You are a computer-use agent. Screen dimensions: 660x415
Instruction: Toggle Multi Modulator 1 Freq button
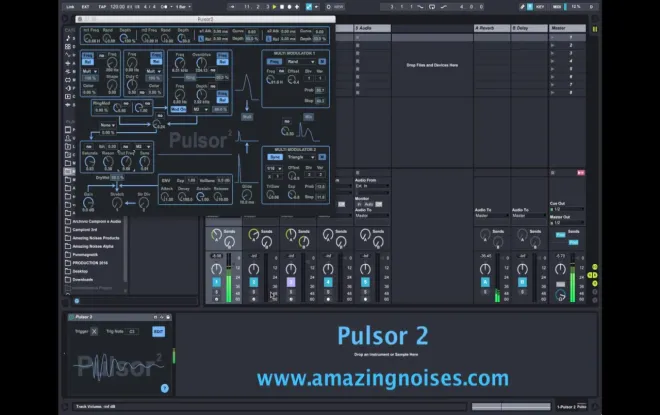274,61
